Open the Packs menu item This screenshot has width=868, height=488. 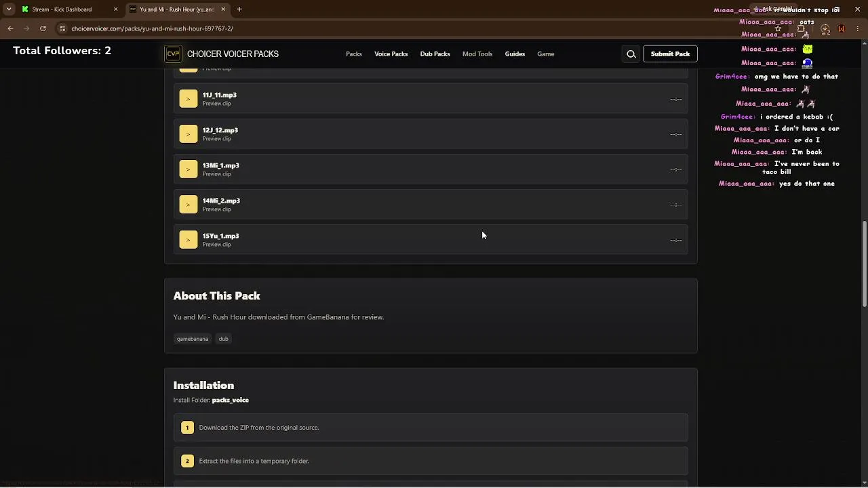(354, 54)
